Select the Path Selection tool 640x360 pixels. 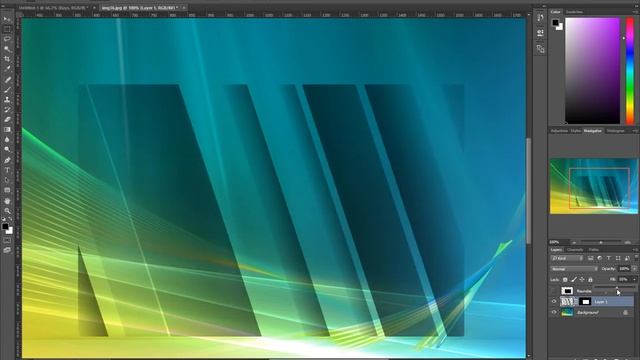7,180
